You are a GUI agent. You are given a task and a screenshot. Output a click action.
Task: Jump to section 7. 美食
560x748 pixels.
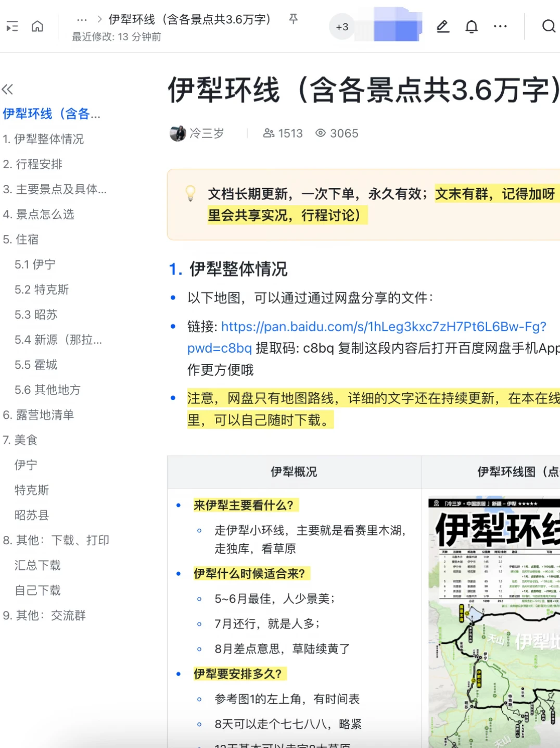point(20,440)
